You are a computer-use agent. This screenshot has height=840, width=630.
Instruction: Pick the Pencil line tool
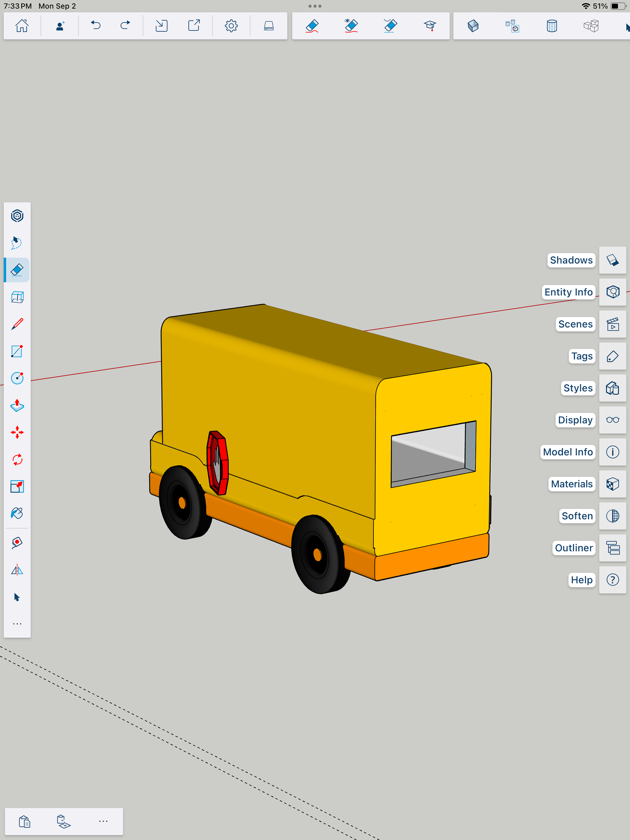tap(17, 324)
